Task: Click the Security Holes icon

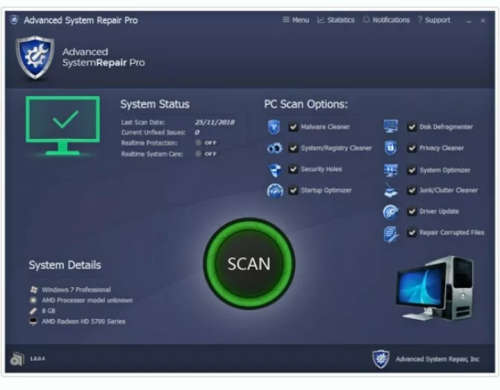Action: coord(275,170)
